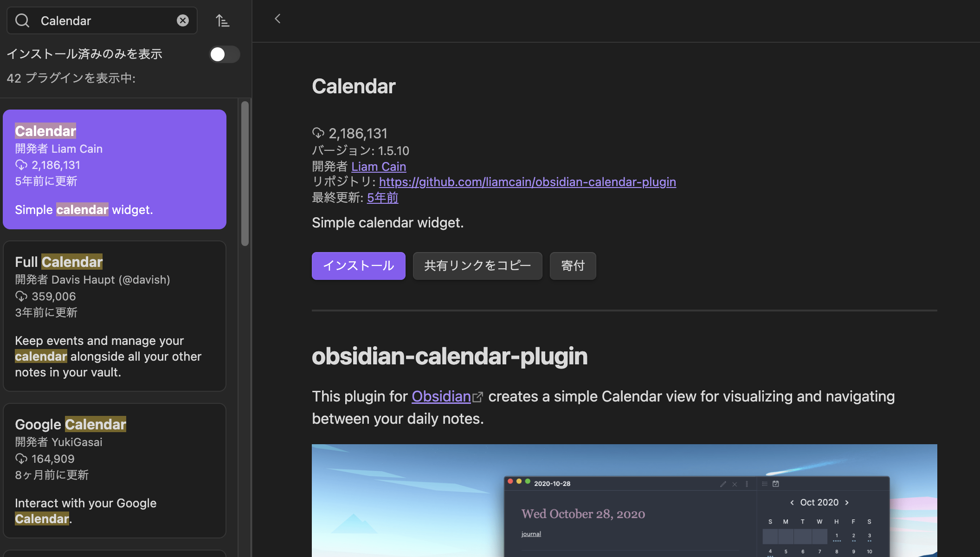Open the obsidian-calendar-plugin GitHub repository link
The image size is (980, 557).
(x=527, y=182)
